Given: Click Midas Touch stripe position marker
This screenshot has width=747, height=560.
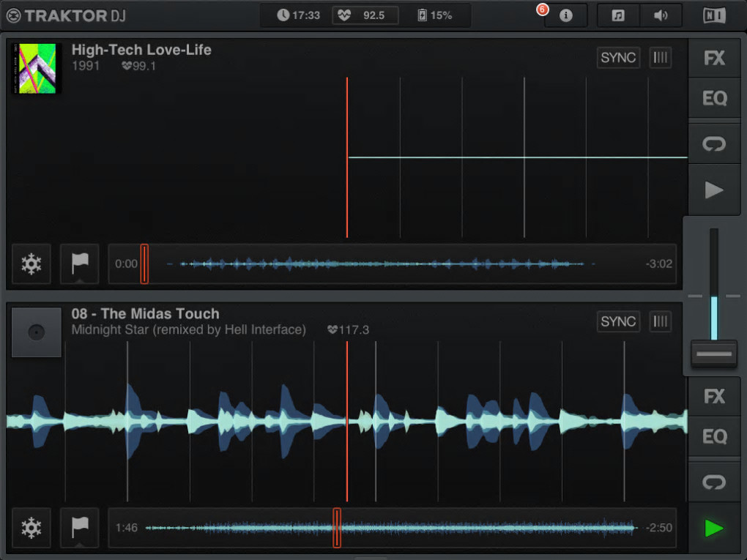Looking at the screenshot, I should (x=337, y=528).
